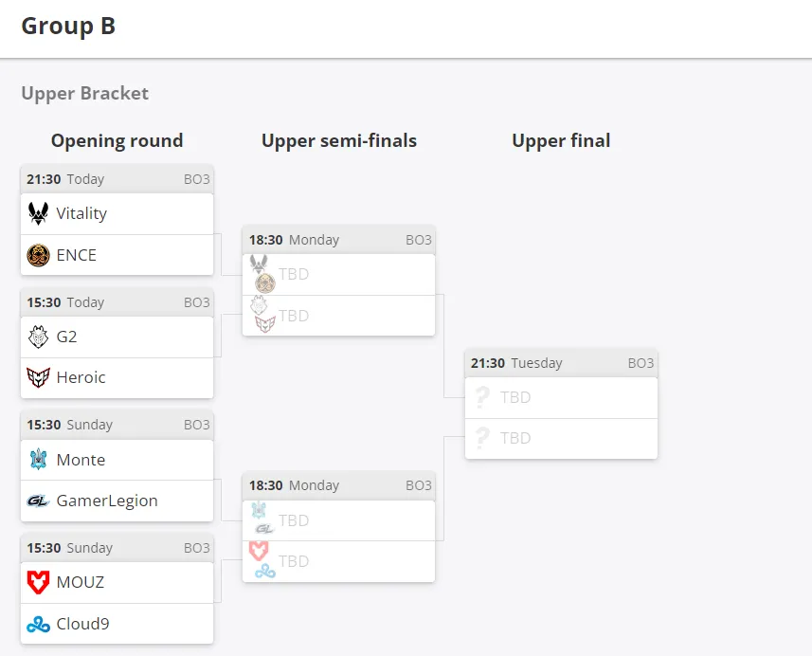812x656 pixels.
Task: Open the 21:30 Tuesday upper final match
Action: (x=561, y=363)
